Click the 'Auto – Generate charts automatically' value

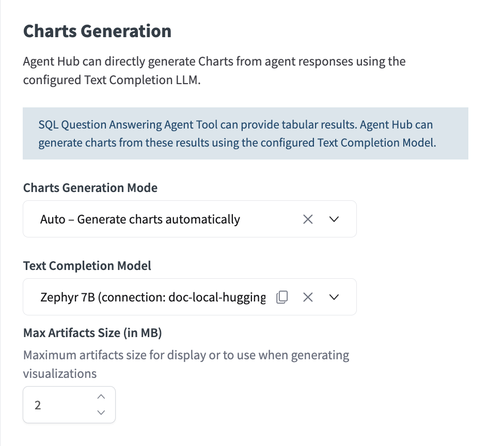tap(140, 219)
